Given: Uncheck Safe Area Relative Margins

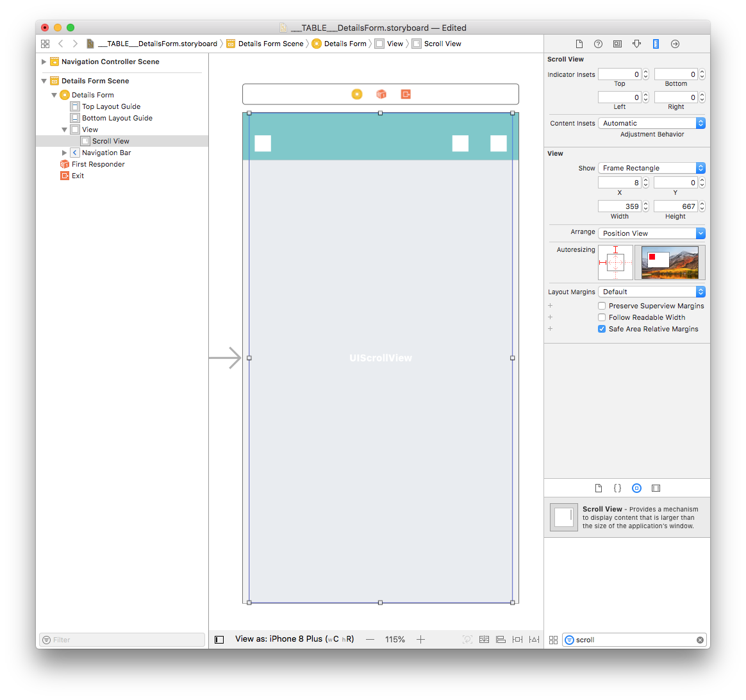Looking at the screenshot, I should (601, 329).
